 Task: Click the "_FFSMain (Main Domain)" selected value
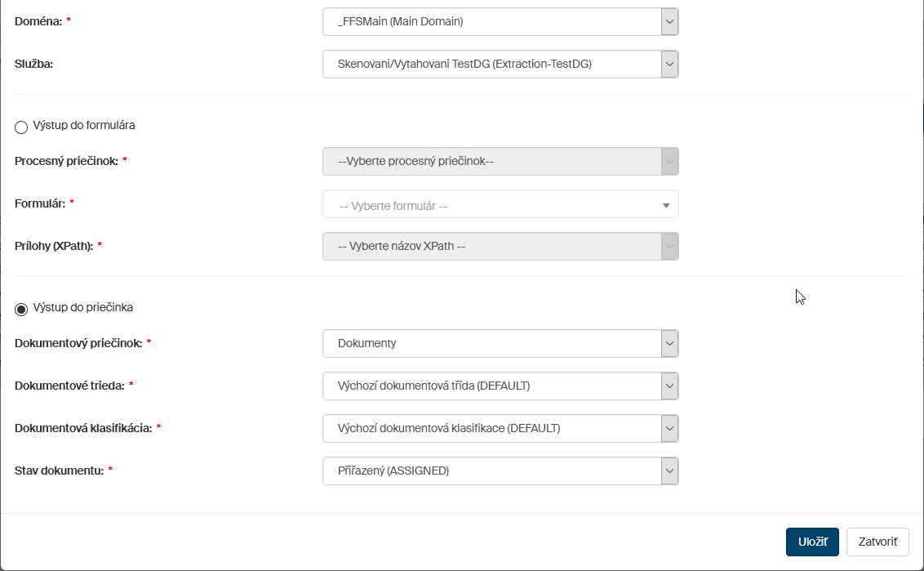400,22
